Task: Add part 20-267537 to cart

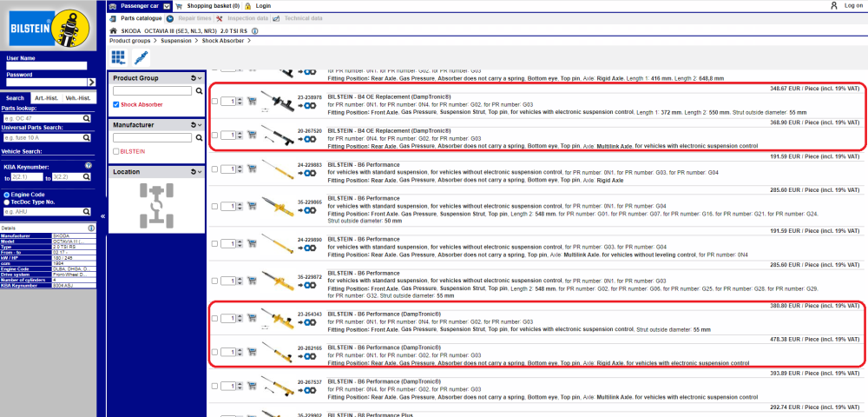Action: 252,386
